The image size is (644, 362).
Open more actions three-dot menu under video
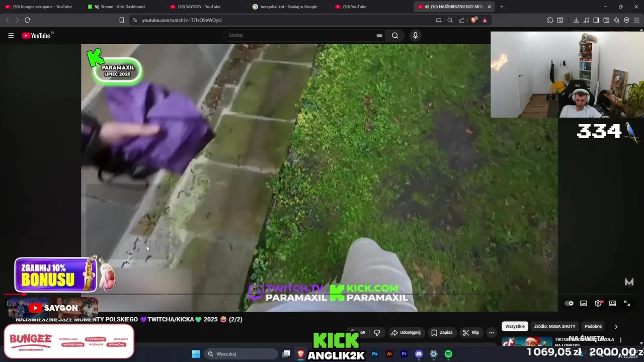pos(492,332)
